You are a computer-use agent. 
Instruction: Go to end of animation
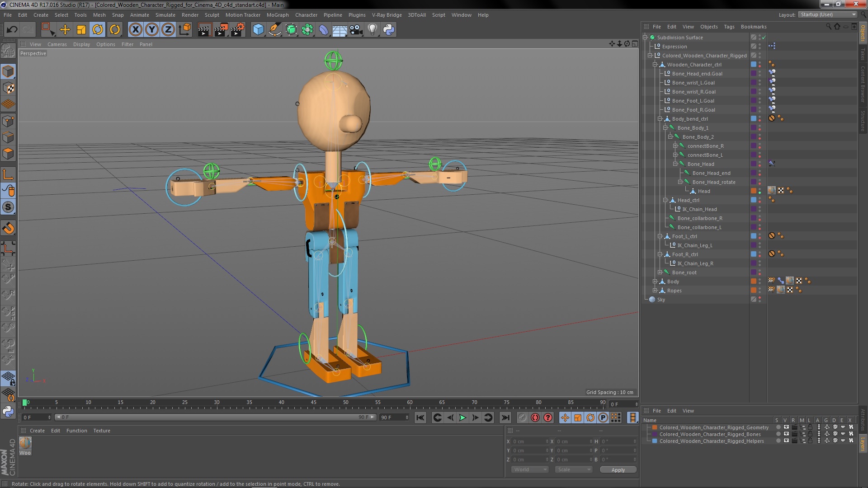[x=505, y=418]
